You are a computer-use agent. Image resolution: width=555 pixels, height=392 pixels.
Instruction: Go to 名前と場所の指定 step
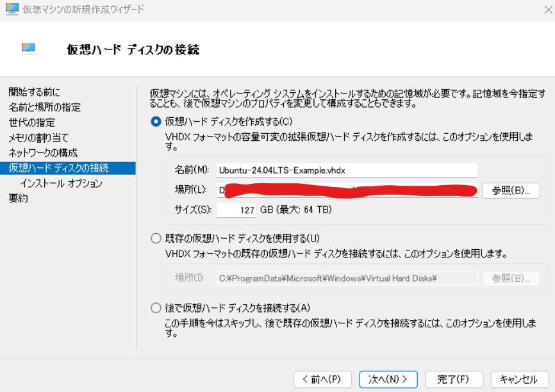pyautogui.click(x=45, y=107)
